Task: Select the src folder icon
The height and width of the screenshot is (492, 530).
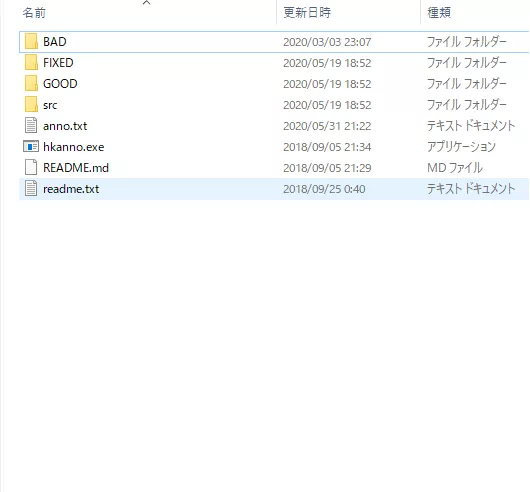Action: pos(31,105)
